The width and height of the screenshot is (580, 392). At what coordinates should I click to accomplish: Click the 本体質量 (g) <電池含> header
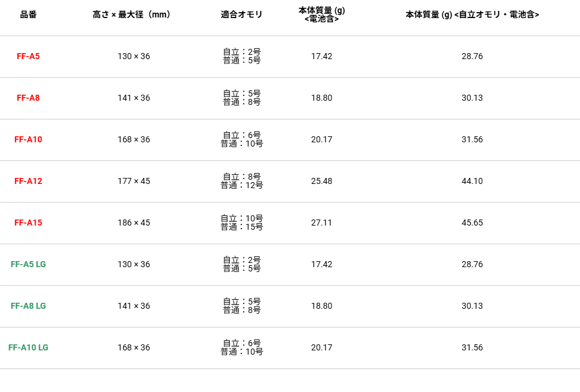coord(322,14)
